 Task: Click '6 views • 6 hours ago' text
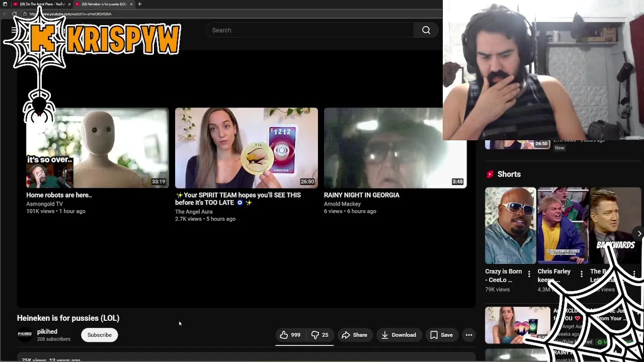tap(350, 211)
